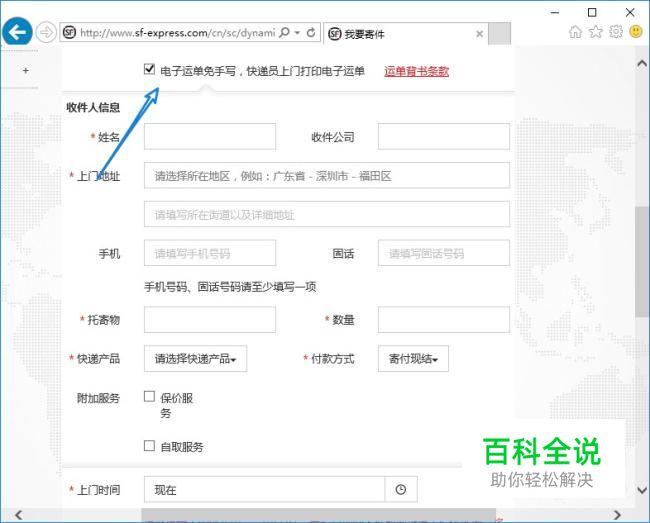This screenshot has height=523, width=650.
Task: Click the 数量 input field
Action: (444, 320)
